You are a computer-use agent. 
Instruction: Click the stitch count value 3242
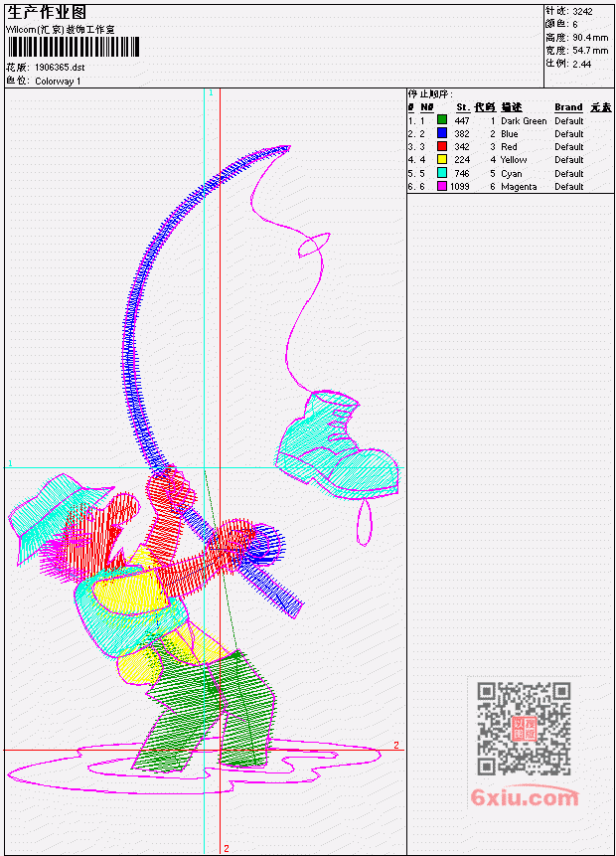(x=582, y=11)
